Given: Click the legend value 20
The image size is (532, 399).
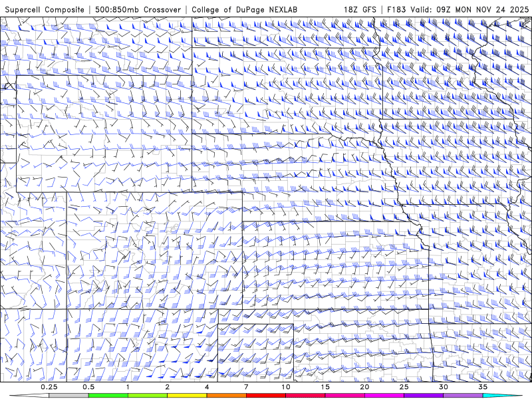Looking at the screenshot, I should click(x=364, y=387).
